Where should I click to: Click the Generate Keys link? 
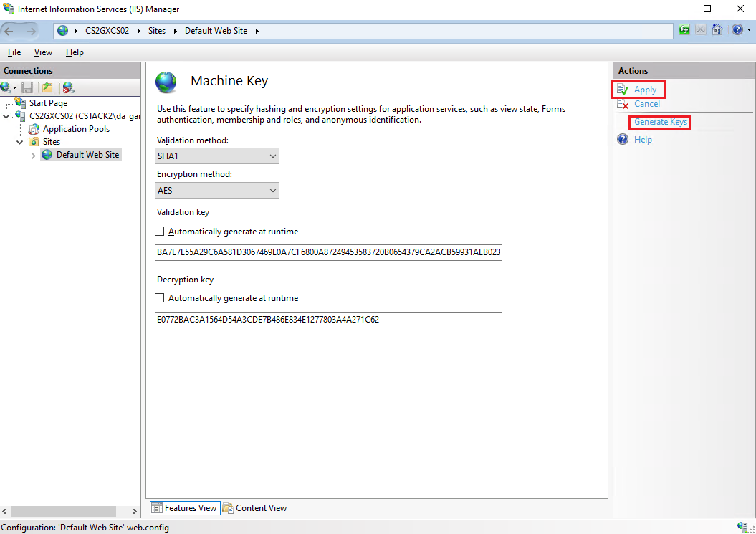[x=661, y=122]
